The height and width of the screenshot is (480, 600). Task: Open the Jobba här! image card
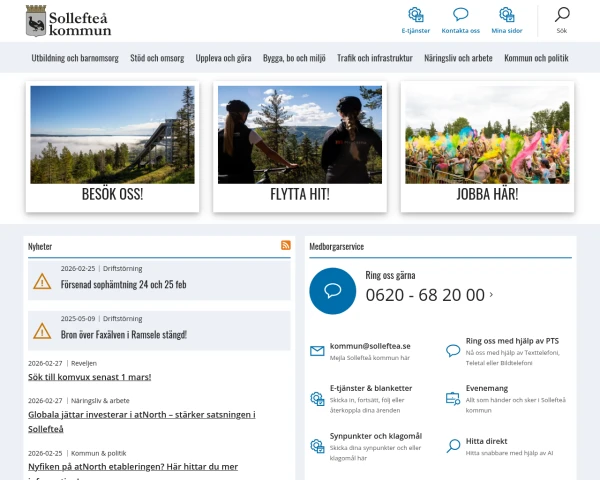[x=487, y=147]
